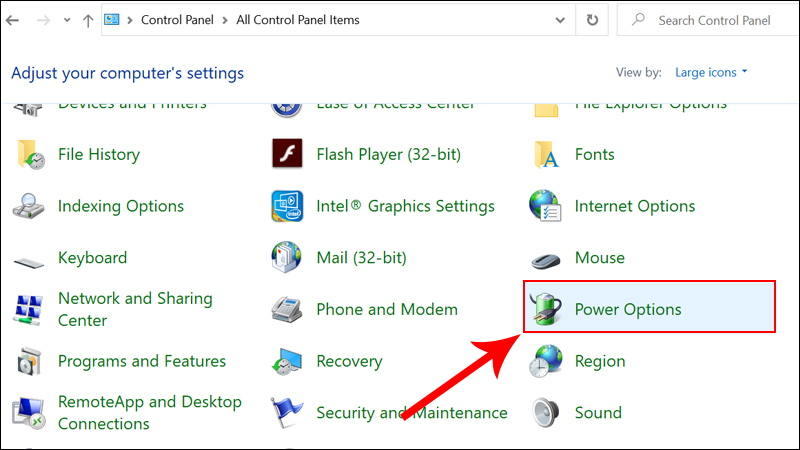Expand recent locations arrow beside Forward

coord(67,20)
